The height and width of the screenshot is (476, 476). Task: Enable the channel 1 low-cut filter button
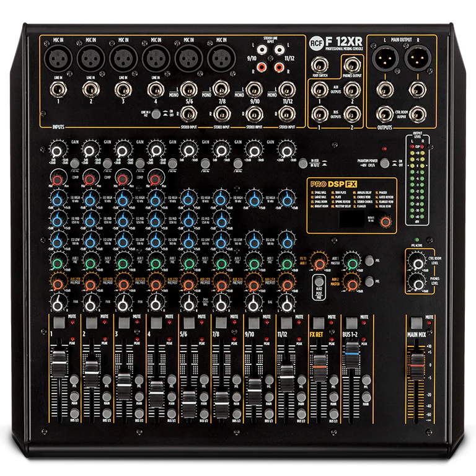point(74,164)
